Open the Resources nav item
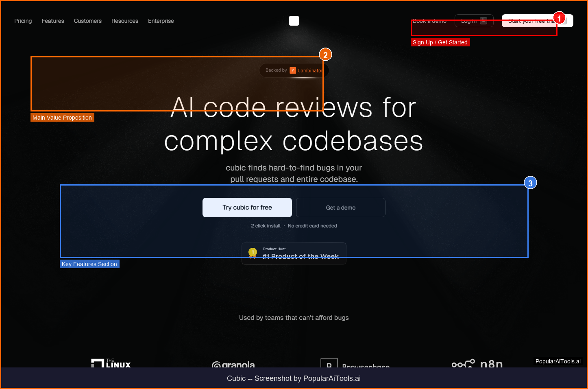Viewport: 588px width, 389px height. (125, 21)
